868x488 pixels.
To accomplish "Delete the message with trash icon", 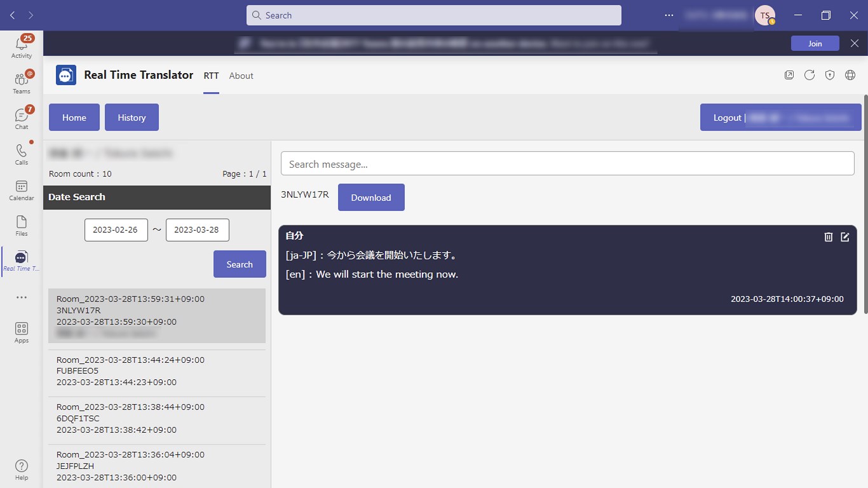I will point(829,237).
